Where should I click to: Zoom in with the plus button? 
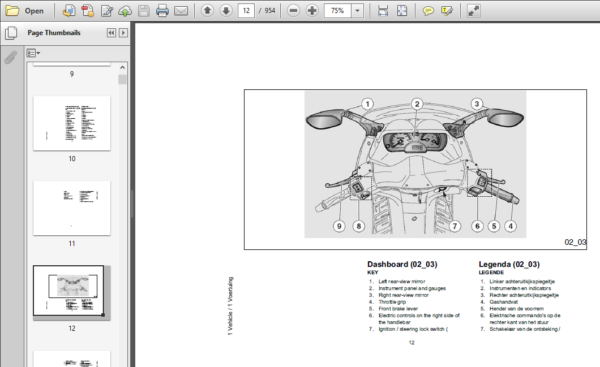coord(312,11)
